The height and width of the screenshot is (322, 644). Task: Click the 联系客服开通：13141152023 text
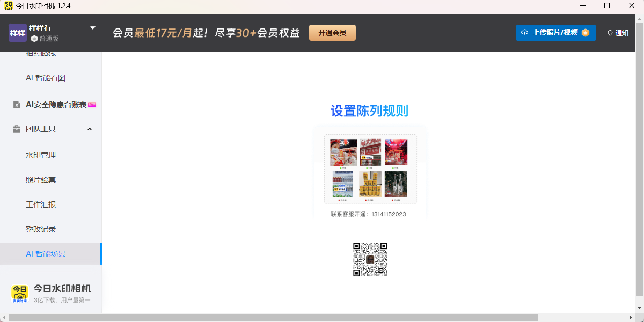click(369, 214)
